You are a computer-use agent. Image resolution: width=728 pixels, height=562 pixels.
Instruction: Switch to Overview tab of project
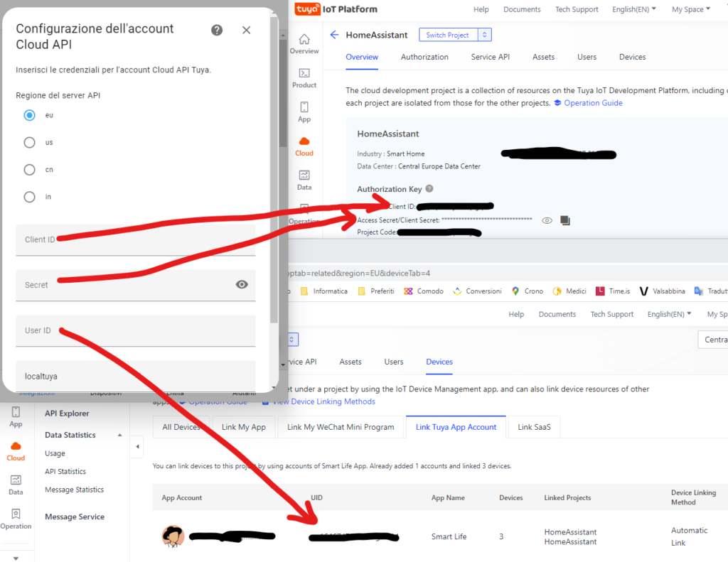362,57
